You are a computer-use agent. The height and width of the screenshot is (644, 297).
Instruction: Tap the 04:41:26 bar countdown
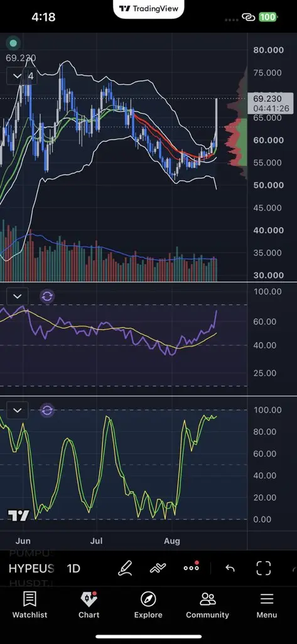[x=271, y=108]
